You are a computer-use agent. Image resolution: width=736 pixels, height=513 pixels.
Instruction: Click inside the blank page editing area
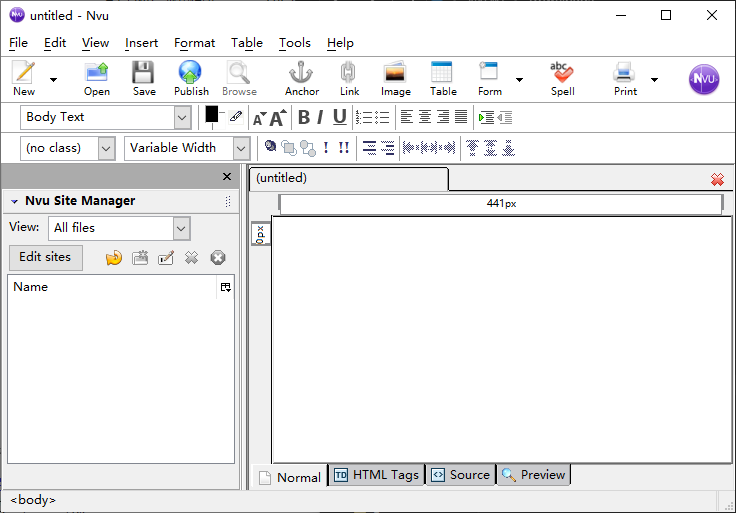pyautogui.click(x=500, y=340)
